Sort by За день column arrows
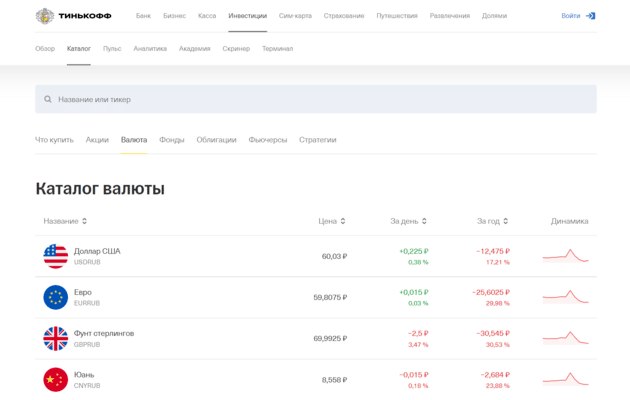The image size is (630, 400). click(424, 221)
